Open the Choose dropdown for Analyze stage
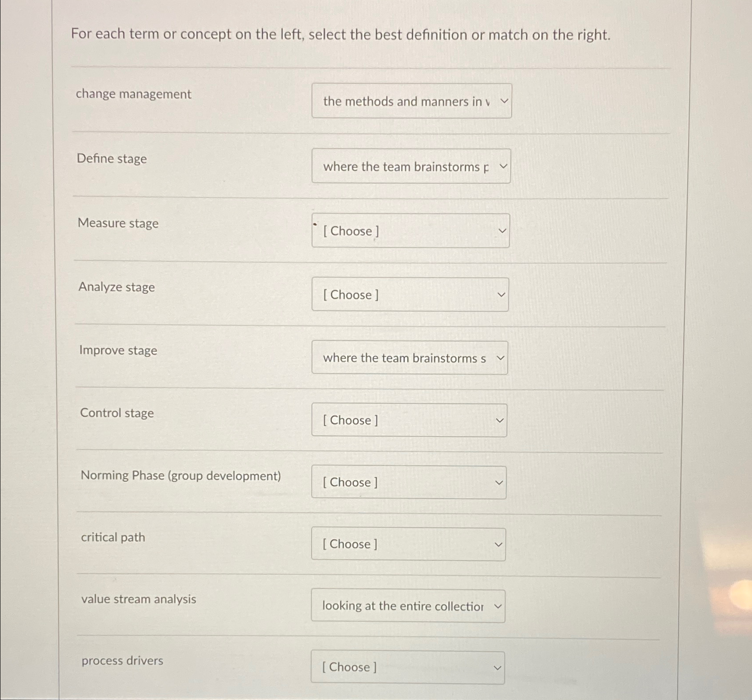752x700 pixels. [409, 294]
